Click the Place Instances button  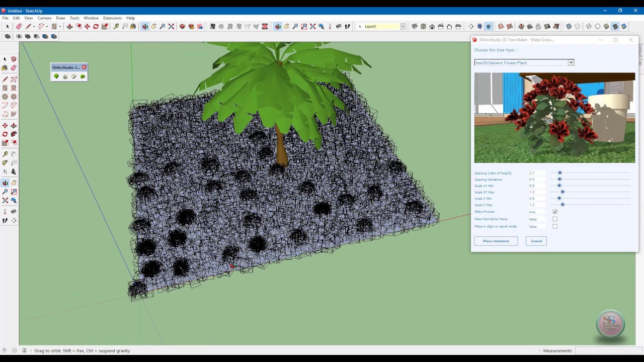pos(496,241)
